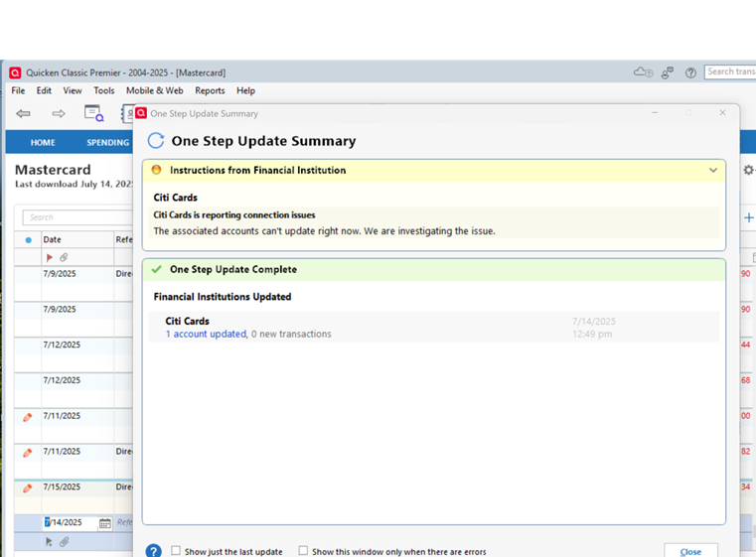Click the green checkmark beside One Step Update Complete
The width and height of the screenshot is (756, 557).
click(156, 269)
